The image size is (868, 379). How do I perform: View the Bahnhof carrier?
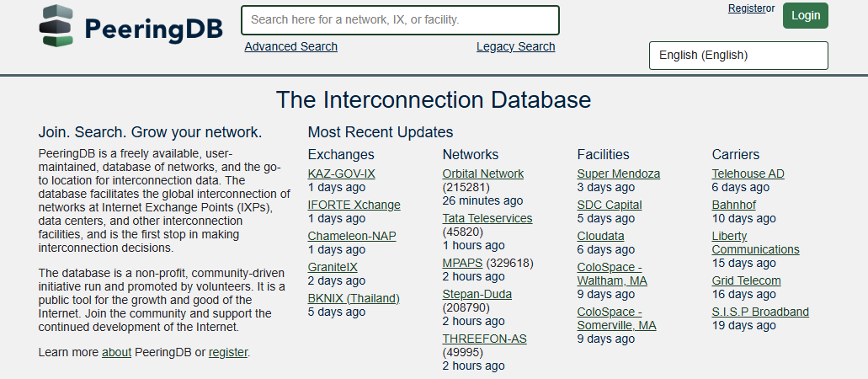point(733,205)
